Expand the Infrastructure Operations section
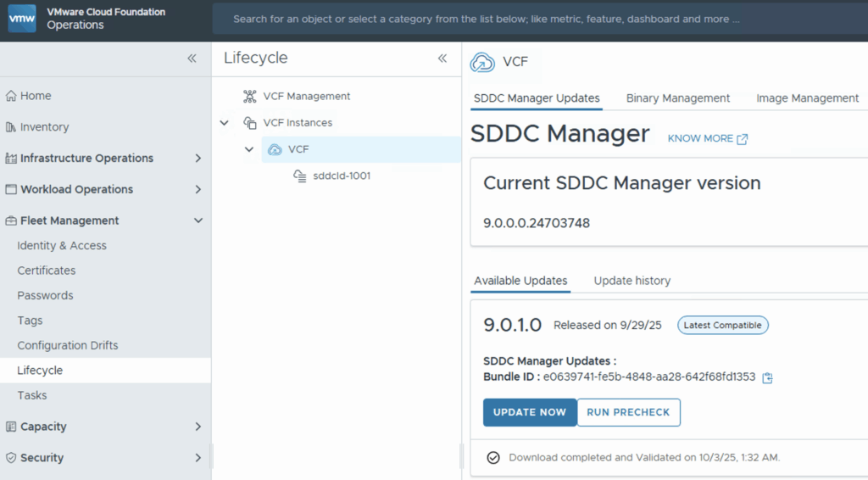 [198, 159]
